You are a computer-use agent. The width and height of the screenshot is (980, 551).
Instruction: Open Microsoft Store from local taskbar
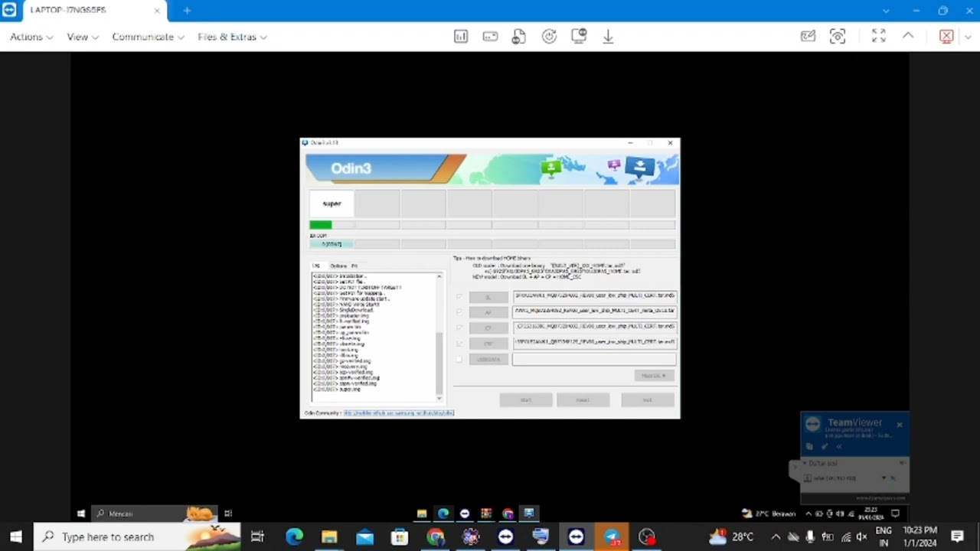400,536
